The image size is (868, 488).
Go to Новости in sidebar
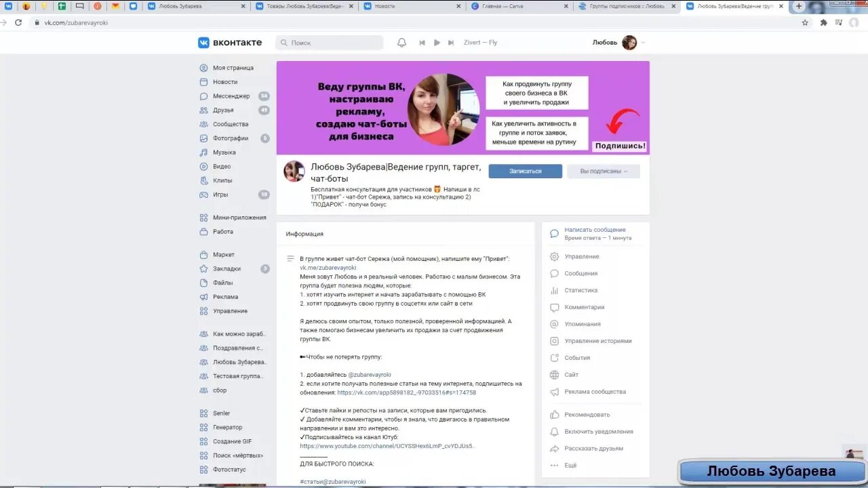point(224,82)
